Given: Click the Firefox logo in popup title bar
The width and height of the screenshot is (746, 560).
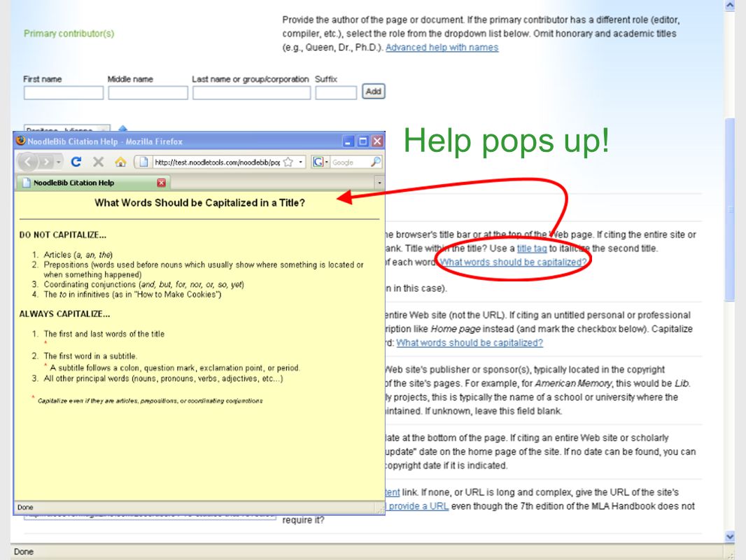Looking at the screenshot, I should tap(20, 141).
